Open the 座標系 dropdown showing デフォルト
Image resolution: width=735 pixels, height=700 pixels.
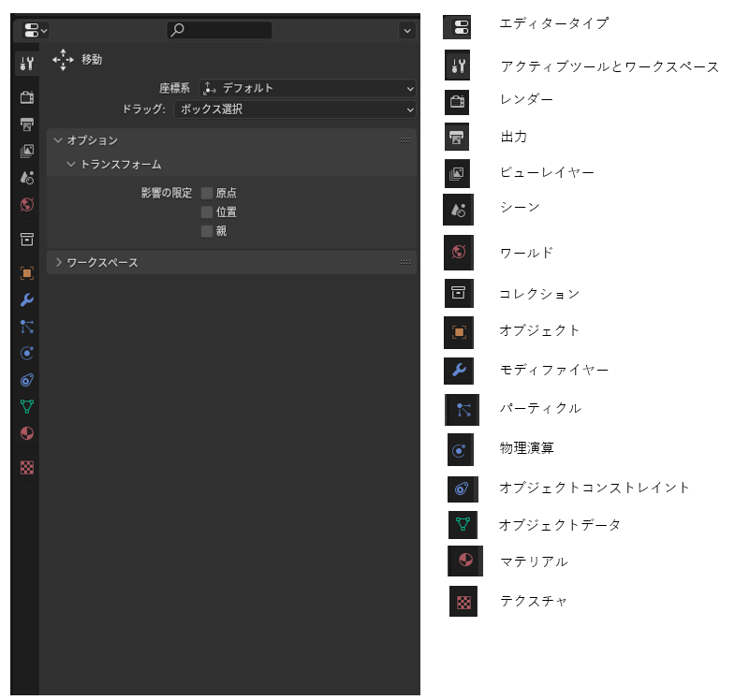click(307, 88)
